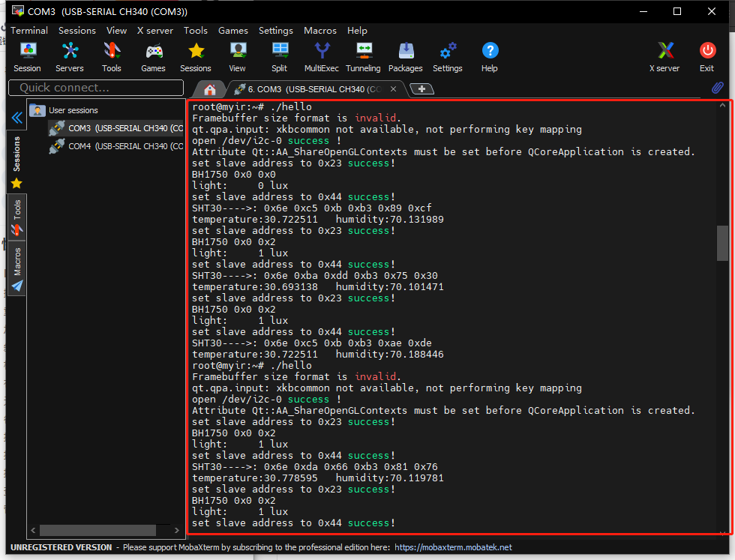
Task: Open the Help menu
Action: point(357,31)
